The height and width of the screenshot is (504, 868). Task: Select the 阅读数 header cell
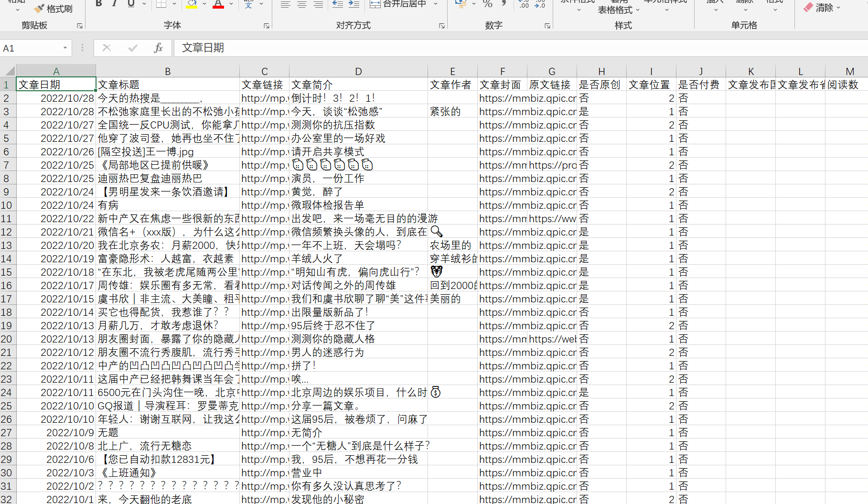tap(847, 85)
